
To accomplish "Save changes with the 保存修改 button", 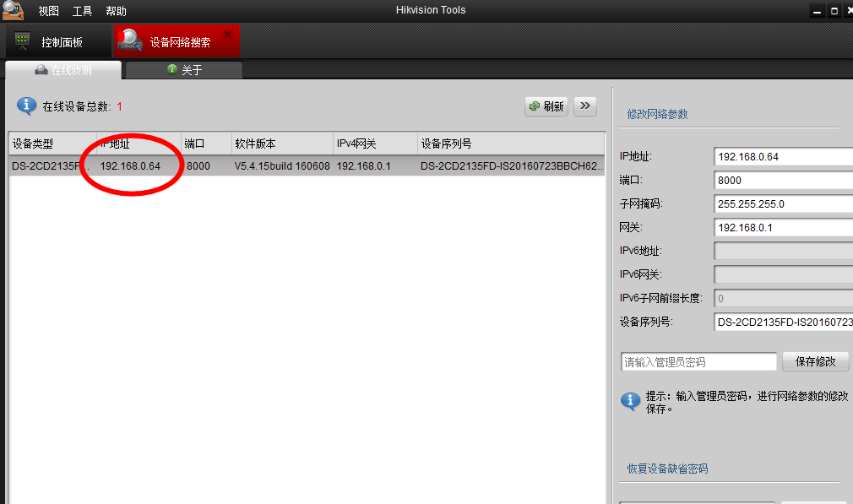I will tap(816, 361).
